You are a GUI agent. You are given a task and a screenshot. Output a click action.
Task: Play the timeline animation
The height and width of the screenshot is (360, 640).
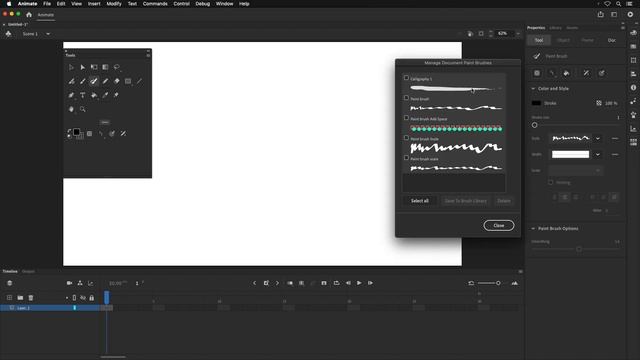tap(359, 283)
